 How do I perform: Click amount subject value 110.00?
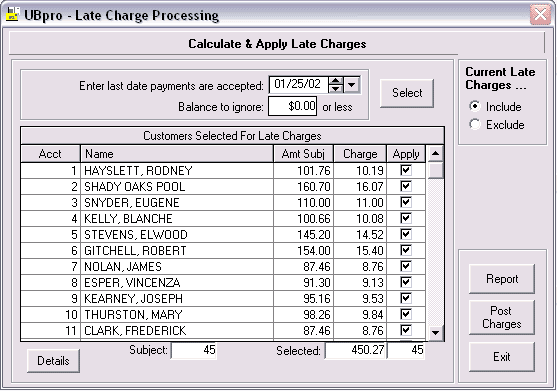(x=303, y=202)
